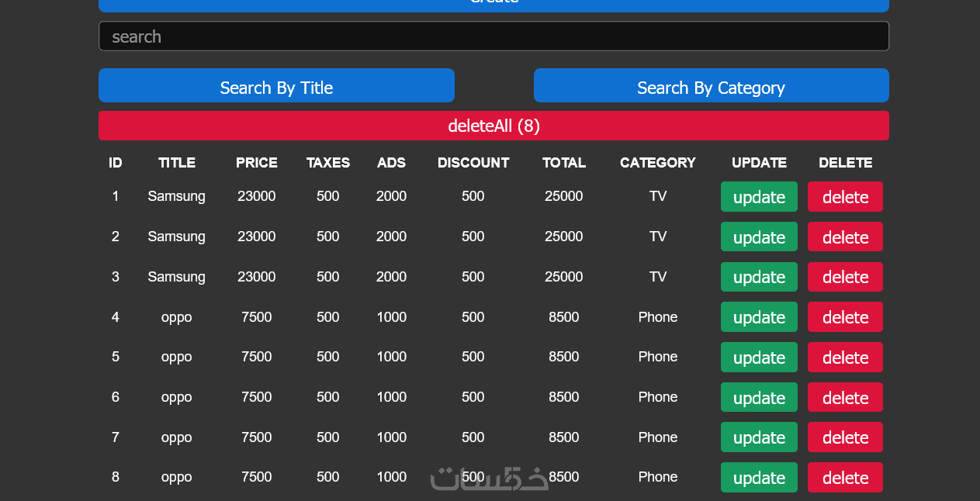The height and width of the screenshot is (501, 980).
Task: Click the Search By Title button
Action: click(x=276, y=85)
